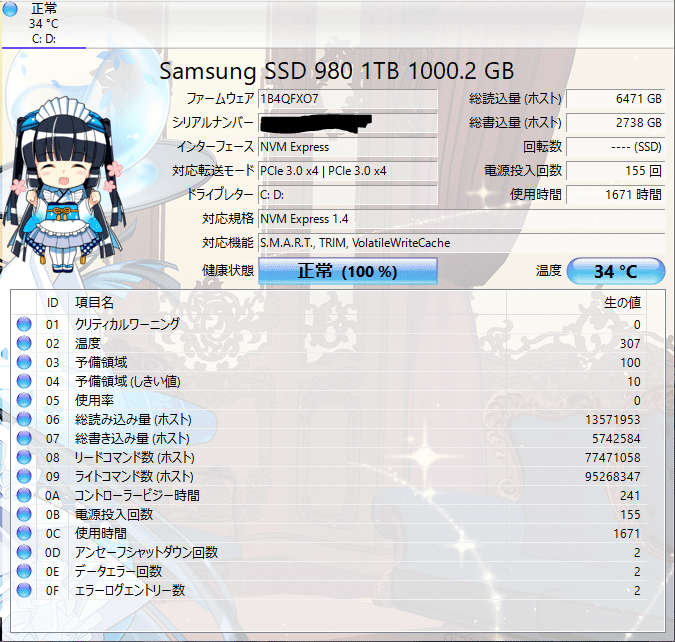Click status orb for row 0B 電源投入回数
This screenshot has height=642, width=675.
point(24,514)
